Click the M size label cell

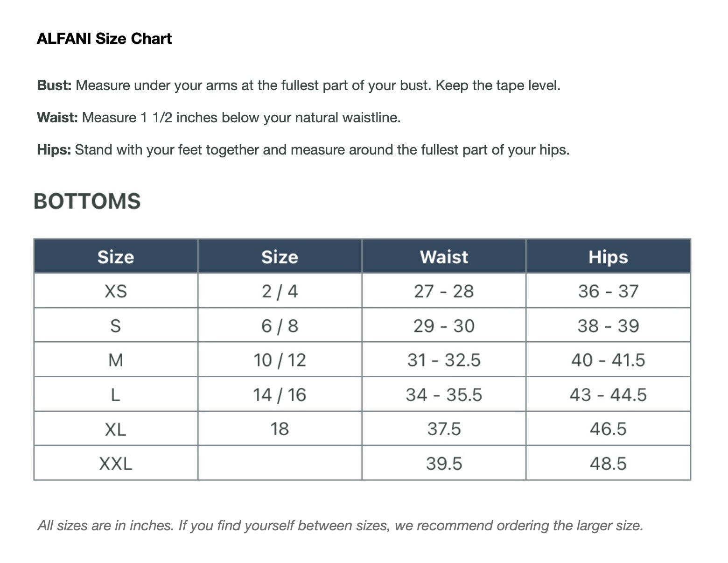point(116,360)
